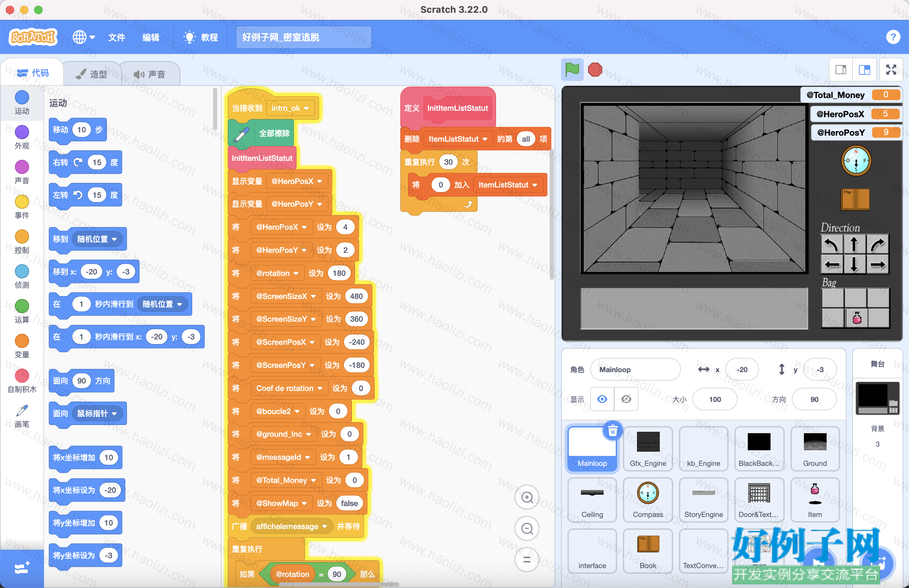909x588 pixels.
Task: Click the red stop sign button
Action: [x=595, y=70]
